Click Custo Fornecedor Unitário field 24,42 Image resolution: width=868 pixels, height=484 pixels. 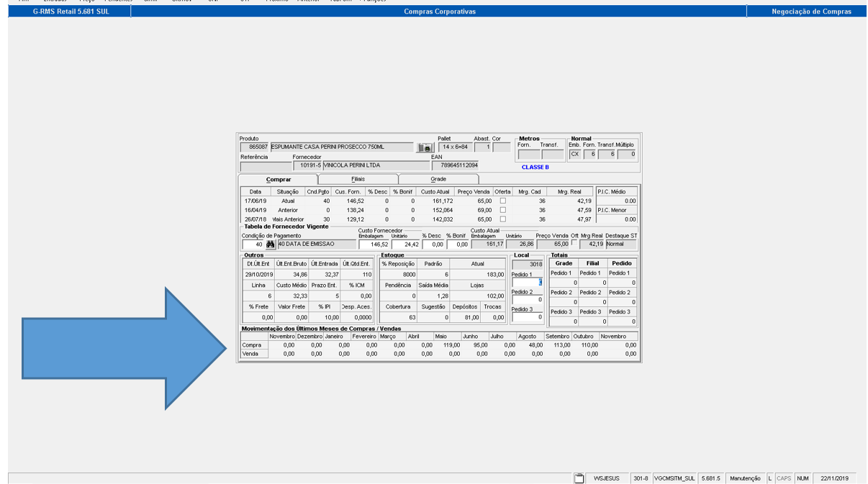click(405, 245)
